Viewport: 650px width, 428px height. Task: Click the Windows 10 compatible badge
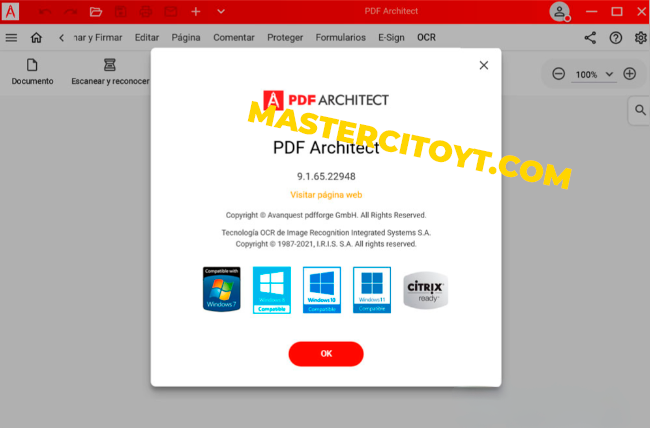(322, 290)
